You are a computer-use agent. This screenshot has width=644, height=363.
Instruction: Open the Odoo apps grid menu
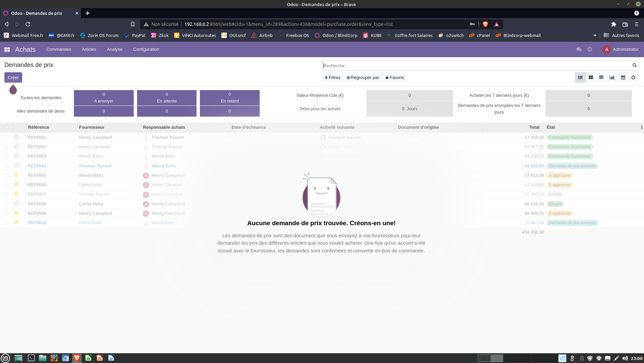pyautogui.click(x=7, y=49)
